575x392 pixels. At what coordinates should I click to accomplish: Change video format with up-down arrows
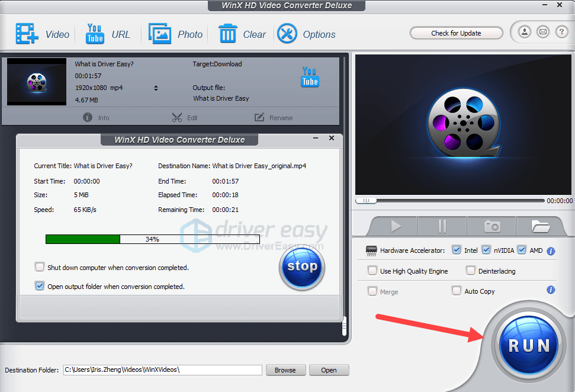[x=156, y=88]
